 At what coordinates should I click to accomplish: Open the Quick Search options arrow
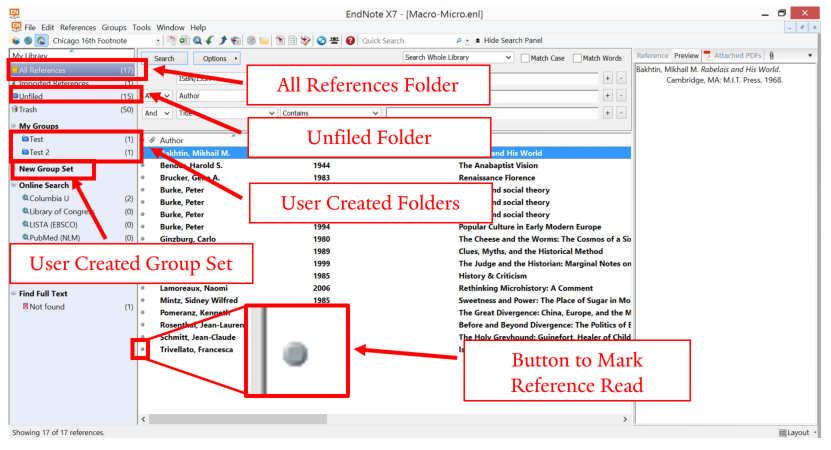click(x=467, y=41)
